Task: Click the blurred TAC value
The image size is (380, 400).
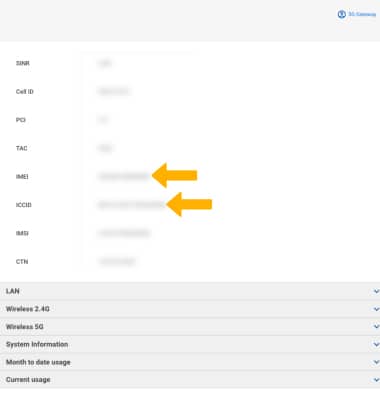Action: click(105, 148)
